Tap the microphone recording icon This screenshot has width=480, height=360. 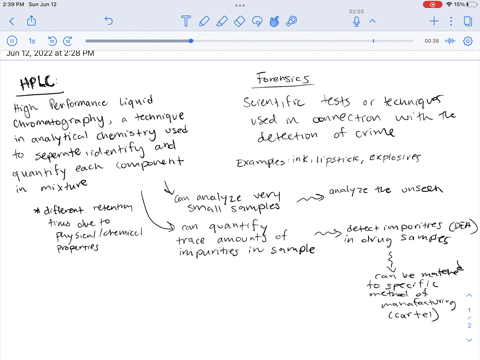(356, 21)
